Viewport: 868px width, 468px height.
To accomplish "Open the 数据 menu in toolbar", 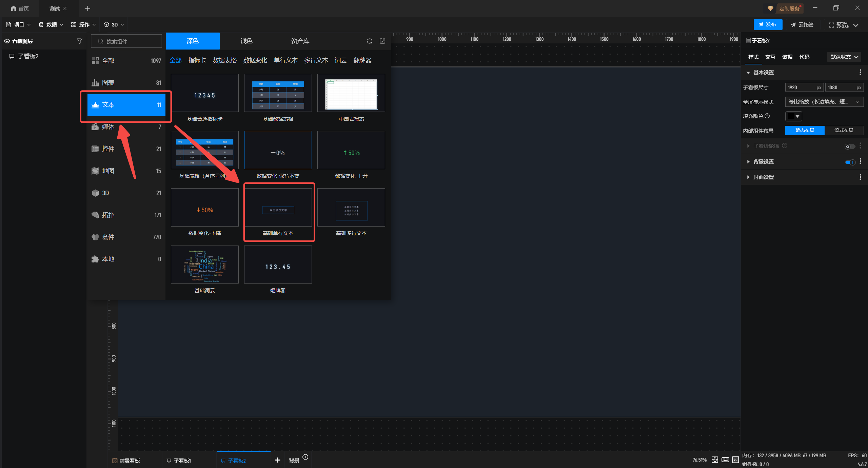I will [52, 24].
